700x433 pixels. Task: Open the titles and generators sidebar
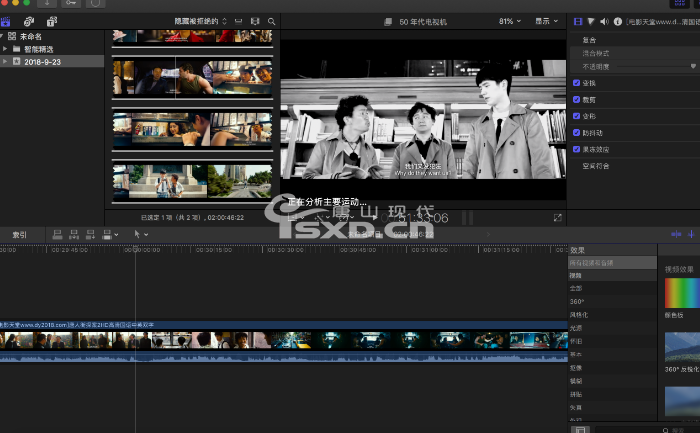coord(52,21)
